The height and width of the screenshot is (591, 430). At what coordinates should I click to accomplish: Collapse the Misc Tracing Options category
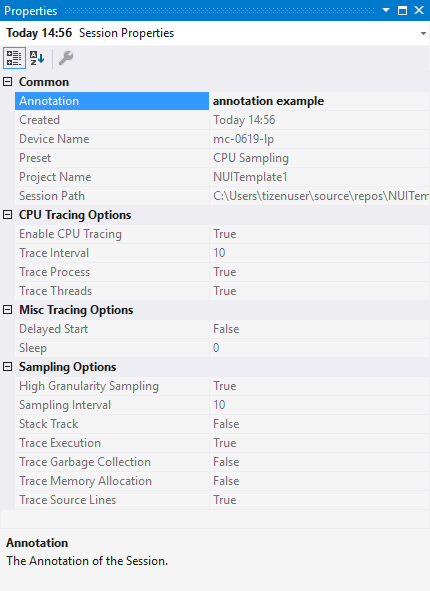[x=8, y=310]
